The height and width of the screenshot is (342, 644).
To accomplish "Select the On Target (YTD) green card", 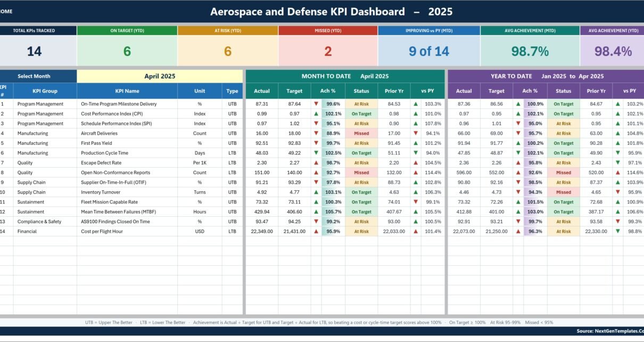I will [x=127, y=46].
